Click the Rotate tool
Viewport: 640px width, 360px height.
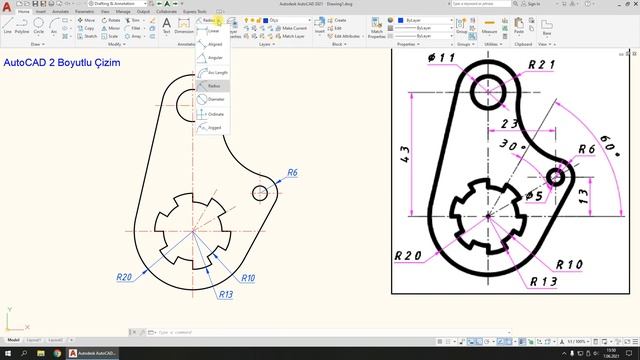point(111,20)
